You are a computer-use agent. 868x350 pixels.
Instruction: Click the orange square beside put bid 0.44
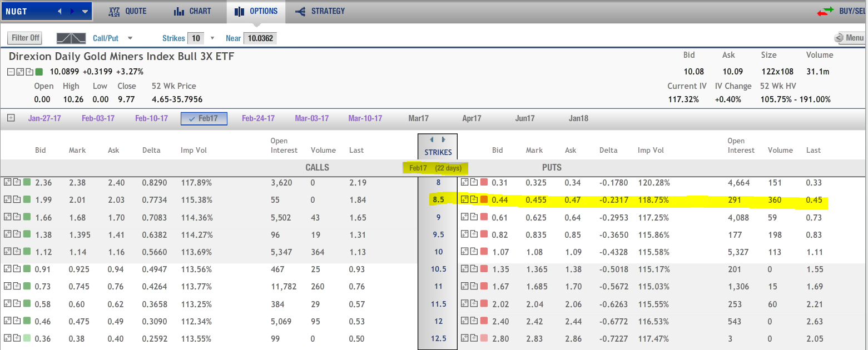click(484, 199)
